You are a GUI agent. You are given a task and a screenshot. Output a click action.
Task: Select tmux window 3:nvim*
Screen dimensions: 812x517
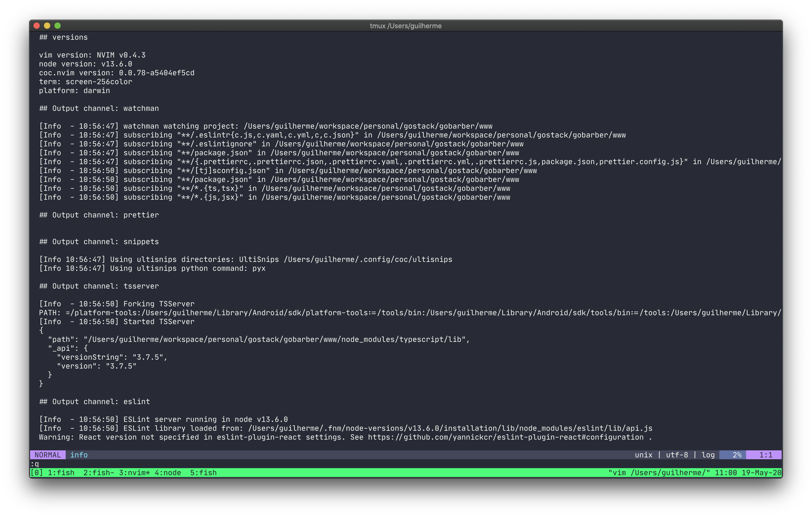coord(134,473)
